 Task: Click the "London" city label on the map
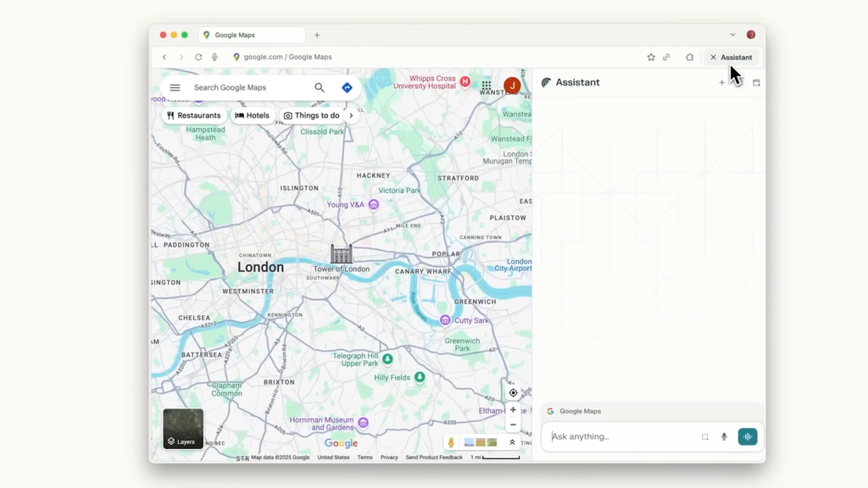[261, 267]
